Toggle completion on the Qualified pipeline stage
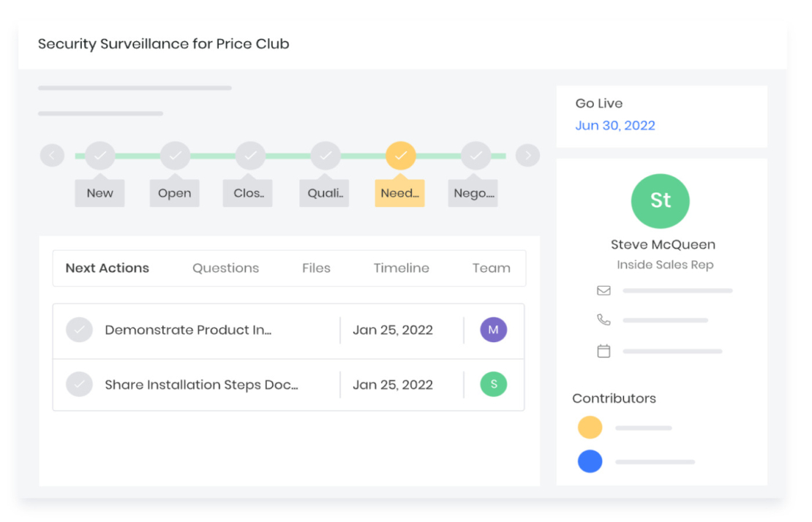 pos(326,155)
